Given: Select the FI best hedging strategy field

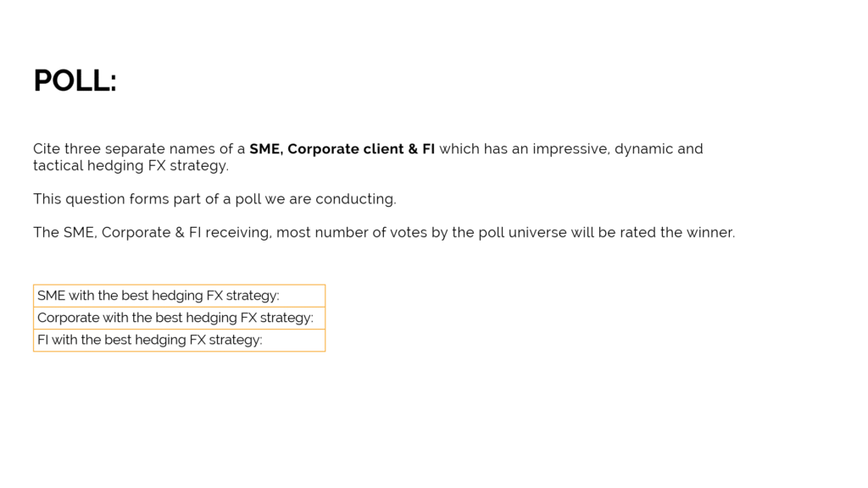Looking at the screenshot, I should [179, 340].
